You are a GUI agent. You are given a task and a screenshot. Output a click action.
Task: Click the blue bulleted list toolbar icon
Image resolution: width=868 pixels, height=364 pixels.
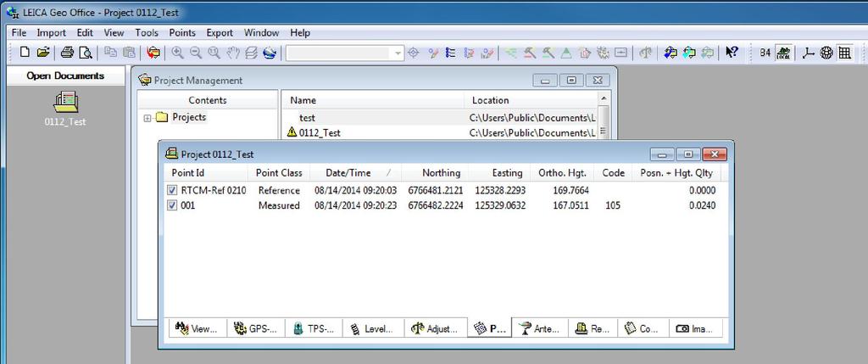pyautogui.click(x=451, y=53)
